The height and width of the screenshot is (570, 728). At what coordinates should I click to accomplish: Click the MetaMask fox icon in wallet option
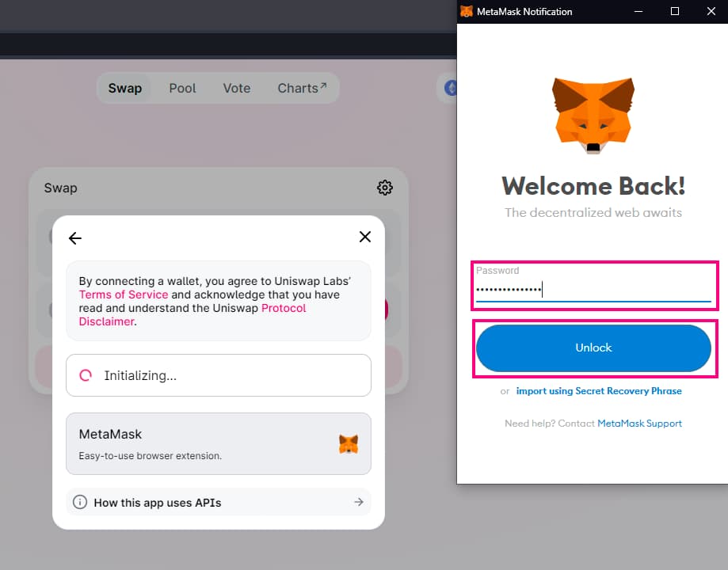tap(349, 444)
